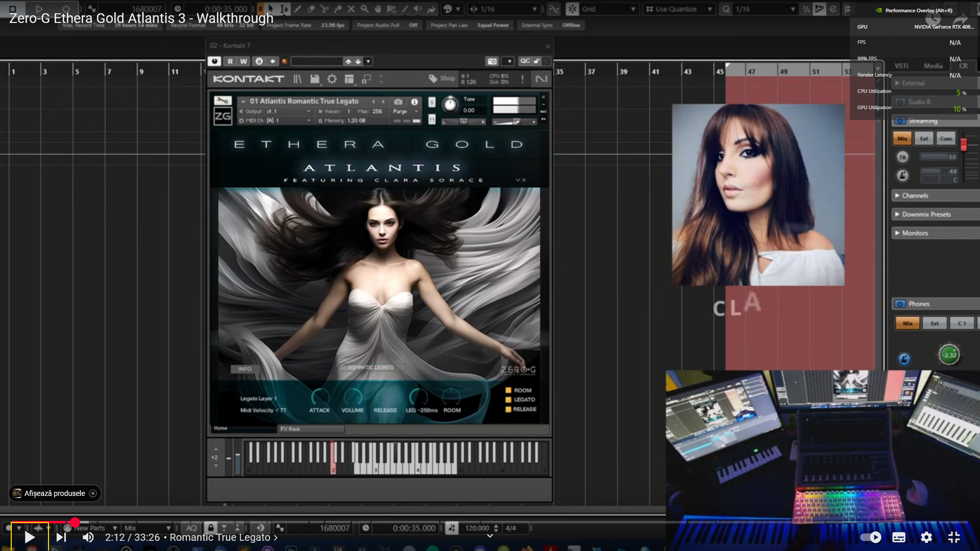
Task: Toggle ROOM checkbox
Action: coord(508,390)
